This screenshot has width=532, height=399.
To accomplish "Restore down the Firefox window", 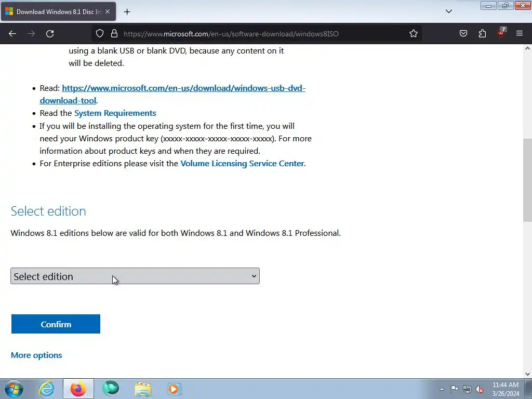I will 506,6.
